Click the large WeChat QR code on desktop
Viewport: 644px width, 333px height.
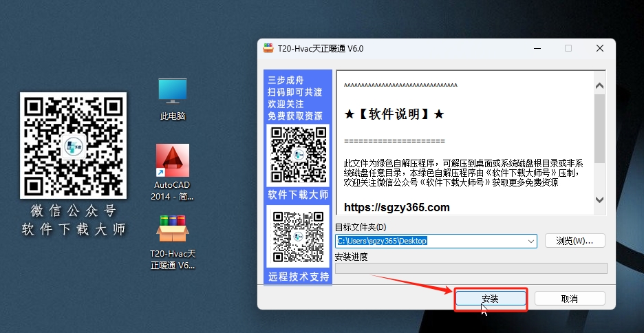click(x=73, y=145)
